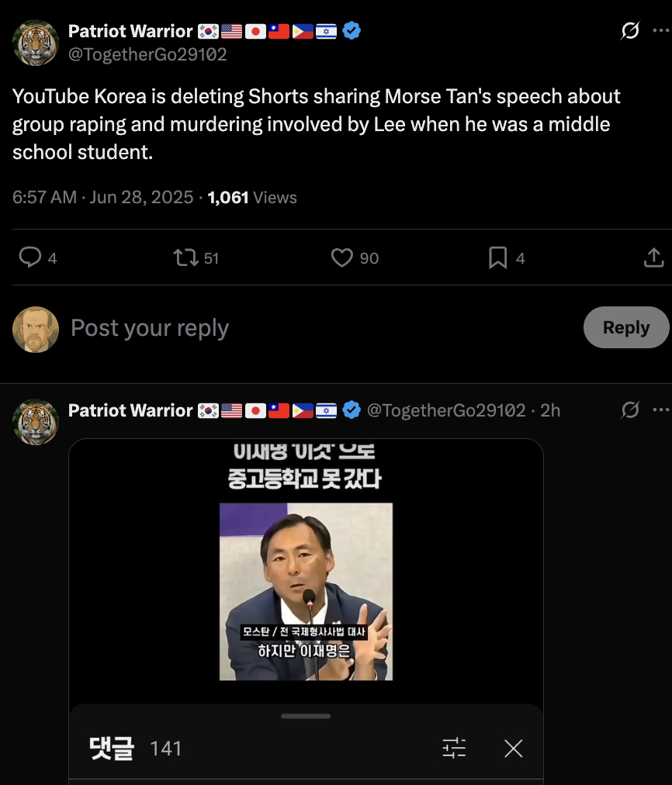Click your own profile avatar beside reply box

[36, 330]
